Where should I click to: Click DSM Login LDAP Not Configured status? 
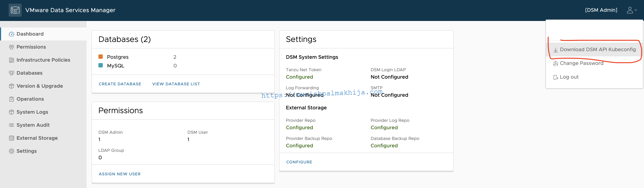tap(389, 77)
